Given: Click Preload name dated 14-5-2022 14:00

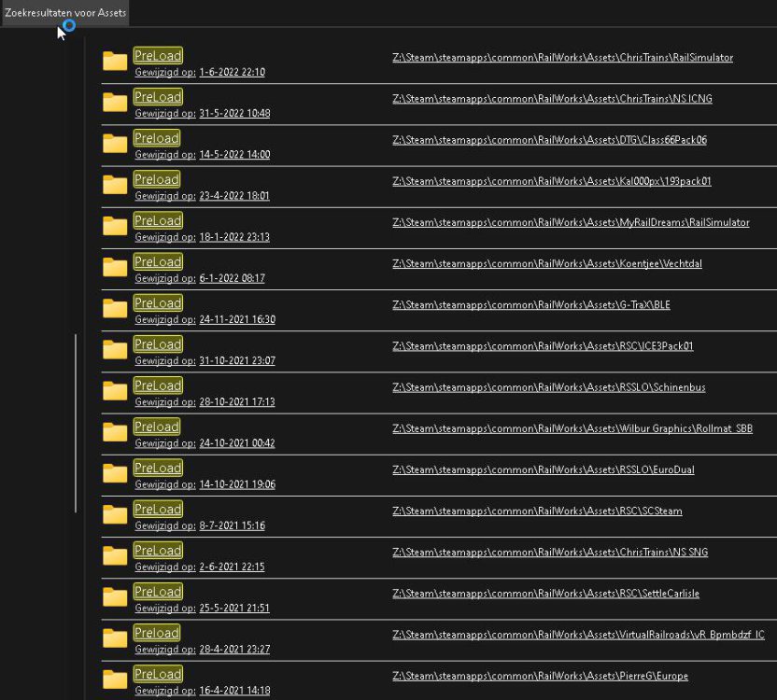Looking at the screenshot, I should point(157,138).
